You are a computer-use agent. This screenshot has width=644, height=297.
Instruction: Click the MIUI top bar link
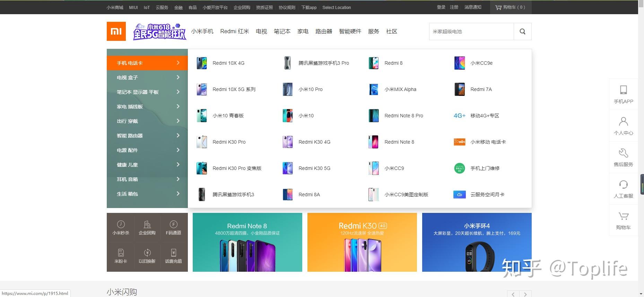pos(133,8)
